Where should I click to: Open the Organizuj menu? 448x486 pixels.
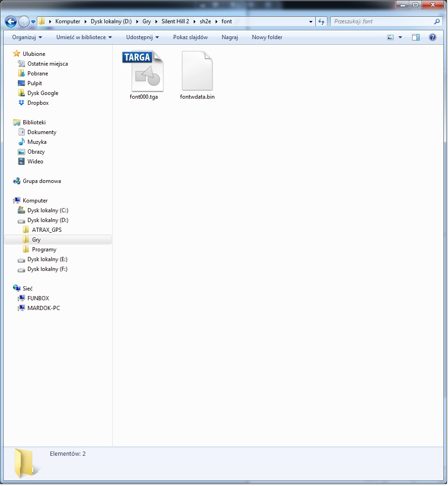click(x=27, y=37)
